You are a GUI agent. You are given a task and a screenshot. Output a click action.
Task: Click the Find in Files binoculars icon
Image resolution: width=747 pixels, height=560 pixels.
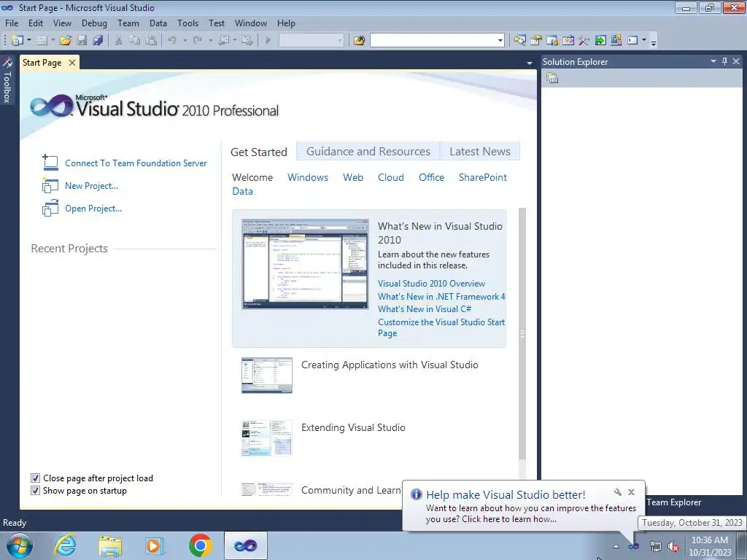point(359,41)
